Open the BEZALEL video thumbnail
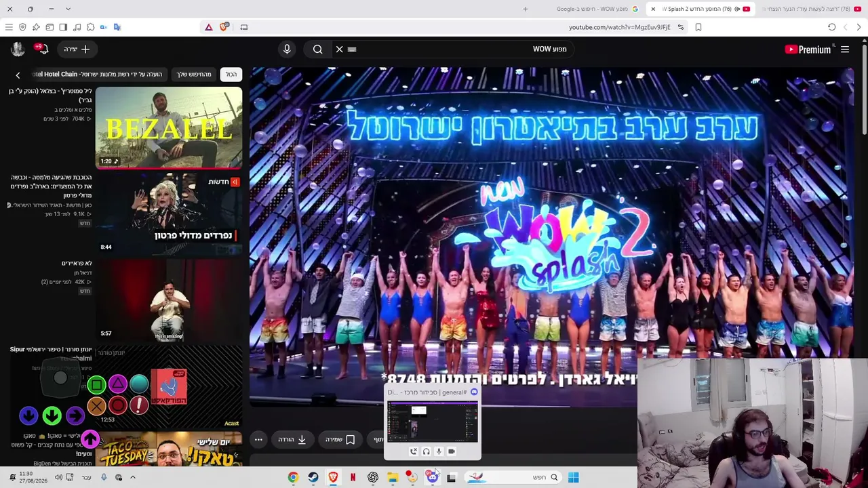The width and height of the screenshot is (868, 488). [x=169, y=127]
